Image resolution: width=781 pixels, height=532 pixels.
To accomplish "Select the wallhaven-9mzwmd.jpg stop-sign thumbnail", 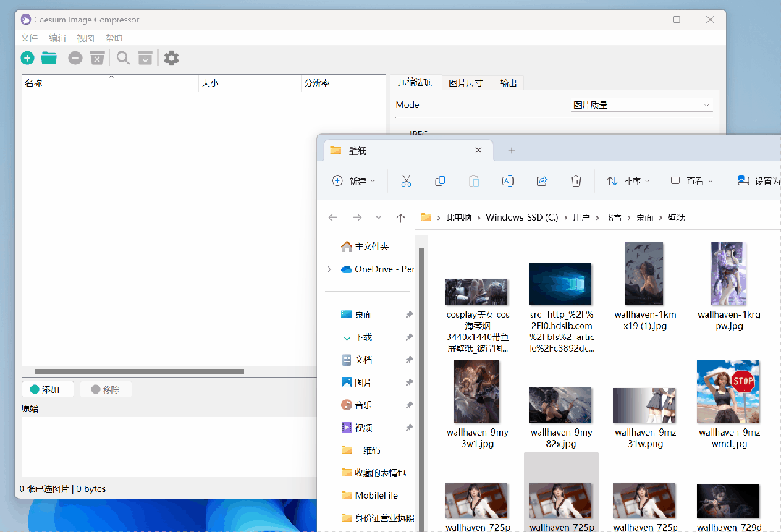I will coord(727,391).
